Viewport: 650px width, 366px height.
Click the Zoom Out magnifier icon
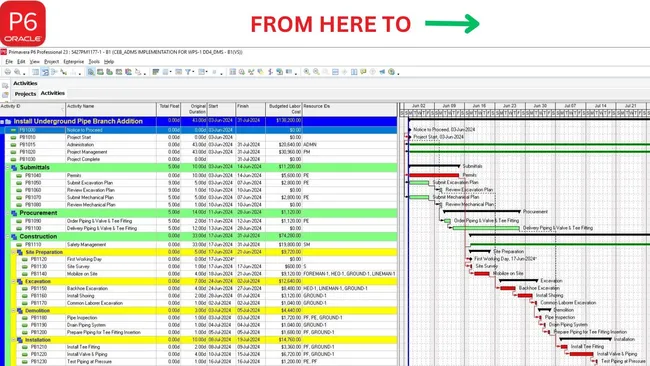pyautogui.click(x=316, y=72)
